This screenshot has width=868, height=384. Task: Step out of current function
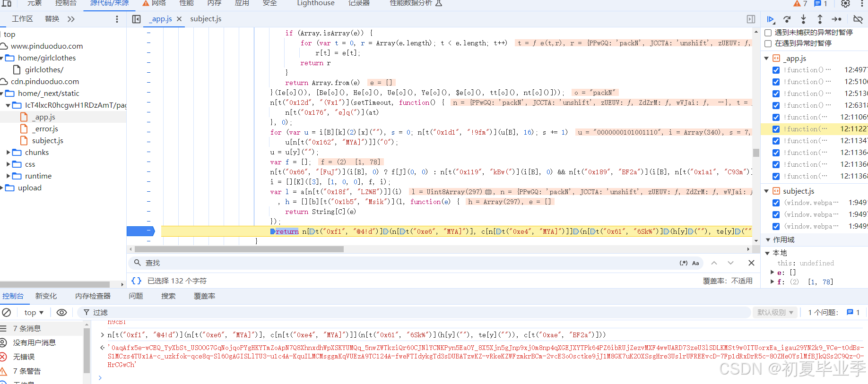[820, 19]
